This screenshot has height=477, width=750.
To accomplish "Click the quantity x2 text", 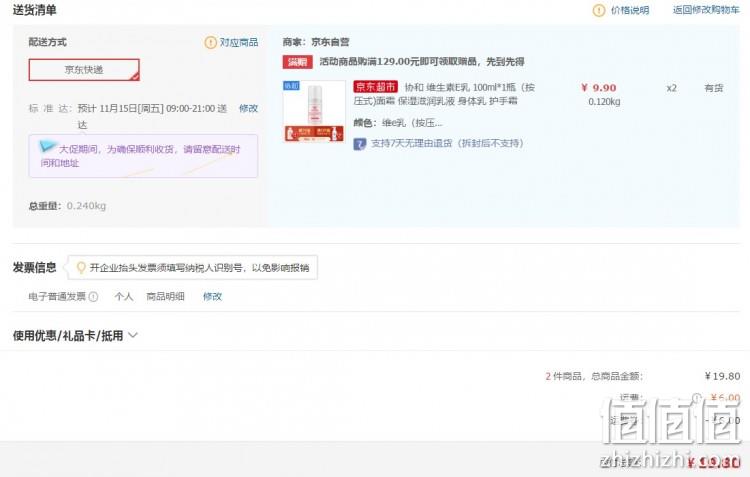I will pyautogui.click(x=672, y=88).
